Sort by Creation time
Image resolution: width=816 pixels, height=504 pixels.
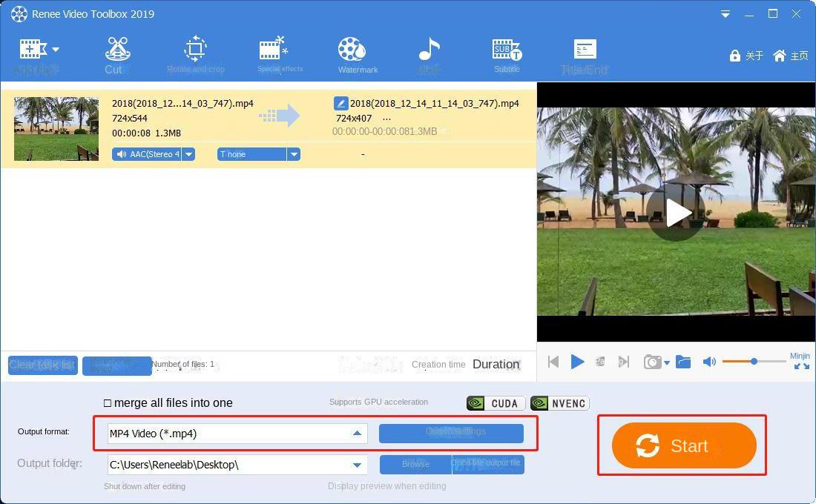tap(438, 365)
